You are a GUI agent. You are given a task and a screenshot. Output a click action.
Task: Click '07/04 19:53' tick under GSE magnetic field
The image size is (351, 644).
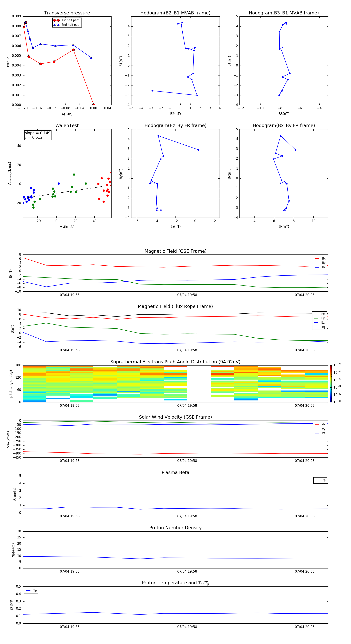70,295
